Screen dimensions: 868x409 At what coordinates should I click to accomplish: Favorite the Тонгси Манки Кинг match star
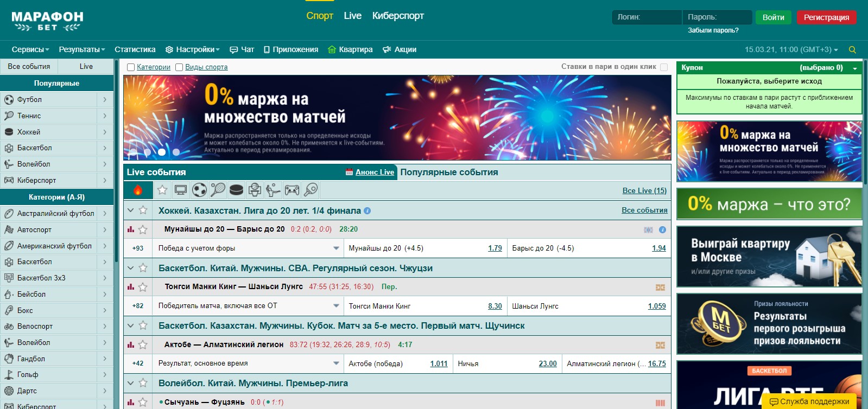(x=143, y=287)
